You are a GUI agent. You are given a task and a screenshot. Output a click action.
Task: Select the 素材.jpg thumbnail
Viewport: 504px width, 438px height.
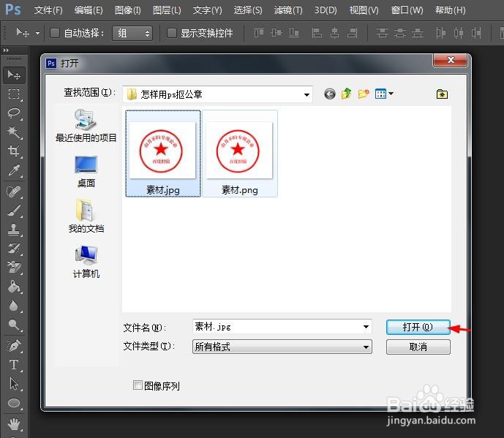pos(163,154)
